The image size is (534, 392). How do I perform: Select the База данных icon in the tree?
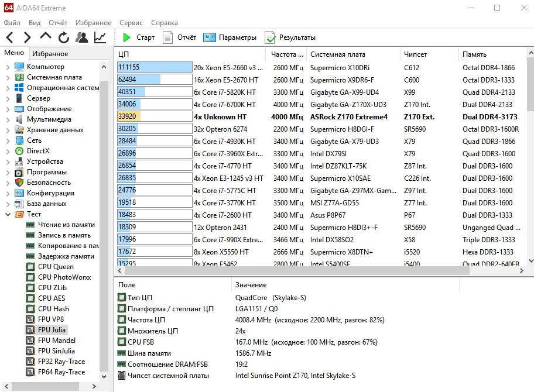19,204
